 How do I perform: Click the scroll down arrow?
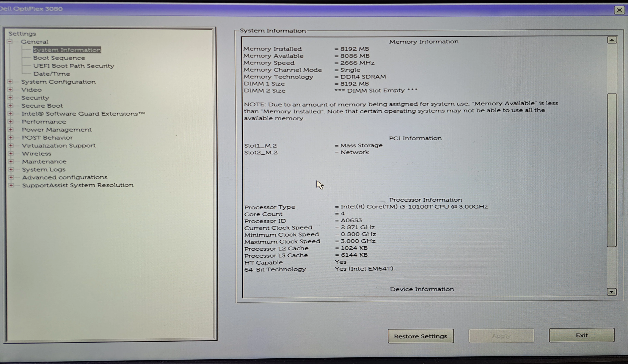click(x=612, y=291)
